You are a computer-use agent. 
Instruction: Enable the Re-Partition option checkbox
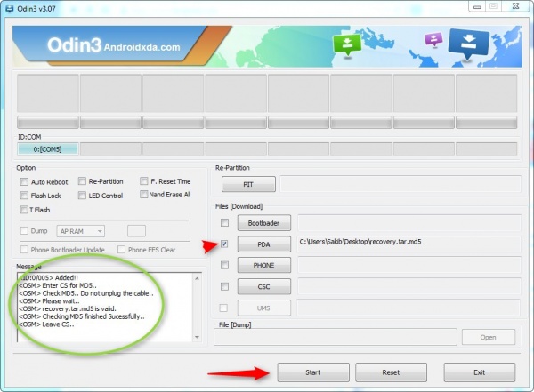coord(82,181)
